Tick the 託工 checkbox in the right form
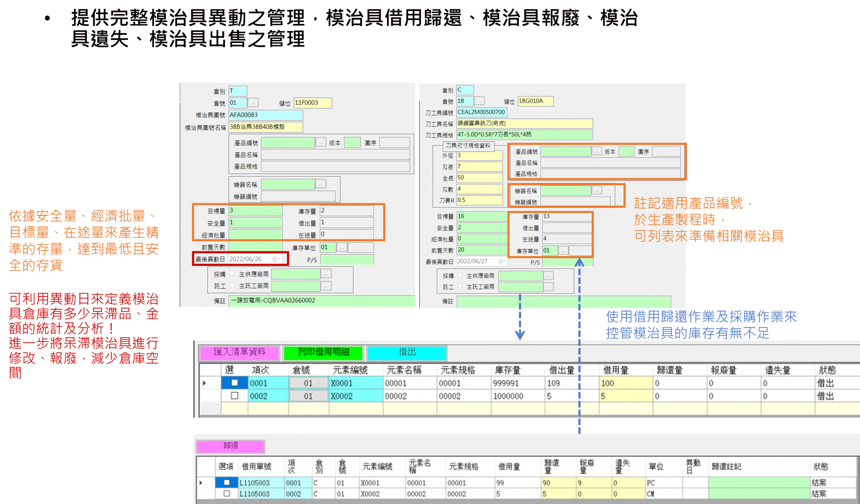Viewport: 860px width, 504px height. pyautogui.click(x=460, y=286)
